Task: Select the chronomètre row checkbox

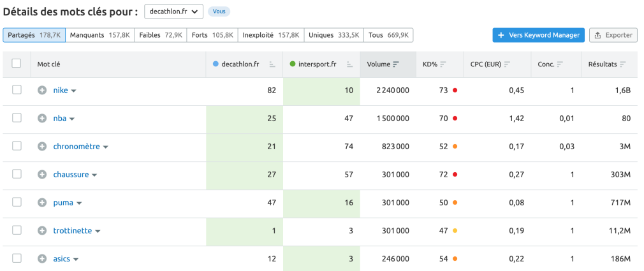Action: click(17, 146)
